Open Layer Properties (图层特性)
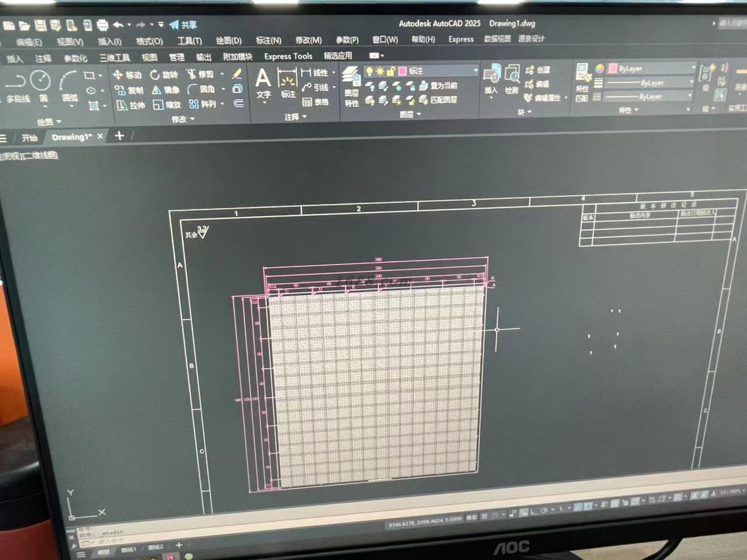 [352, 87]
